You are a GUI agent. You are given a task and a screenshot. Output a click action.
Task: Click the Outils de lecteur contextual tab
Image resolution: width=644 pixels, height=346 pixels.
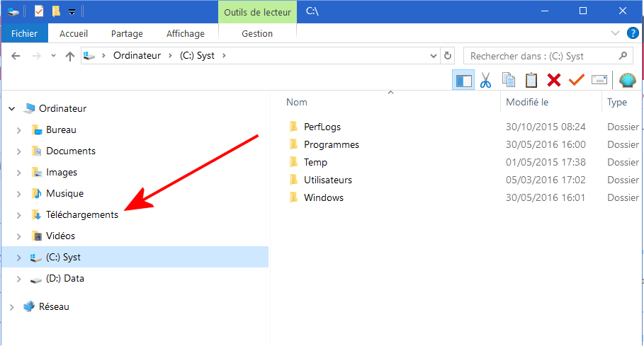pyautogui.click(x=257, y=12)
